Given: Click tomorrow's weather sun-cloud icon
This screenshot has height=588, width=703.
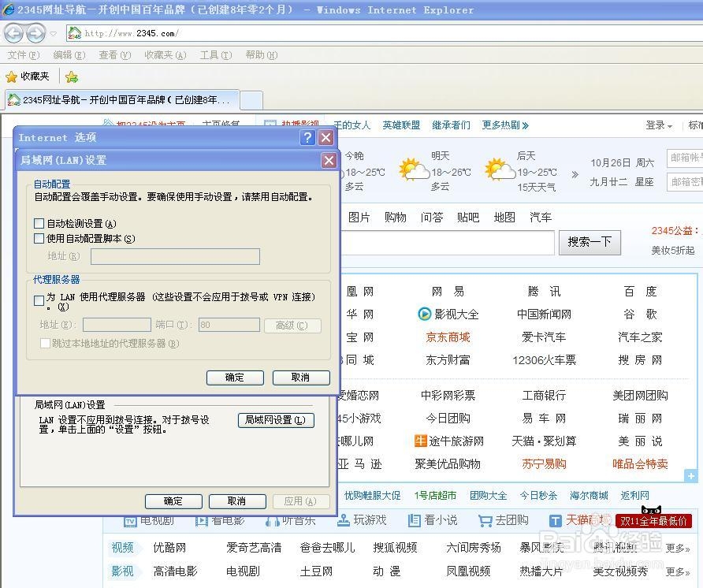Looking at the screenshot, I should coord(414,169).
